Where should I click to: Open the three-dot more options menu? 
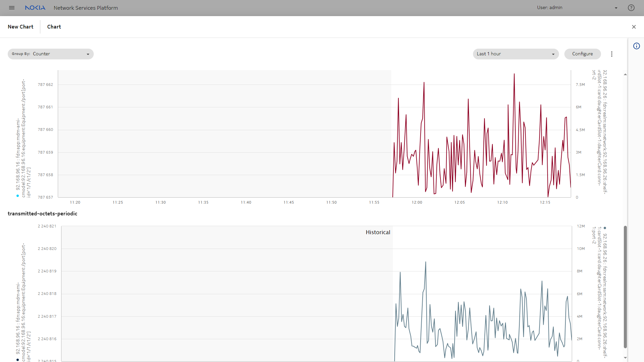[611, 54]
